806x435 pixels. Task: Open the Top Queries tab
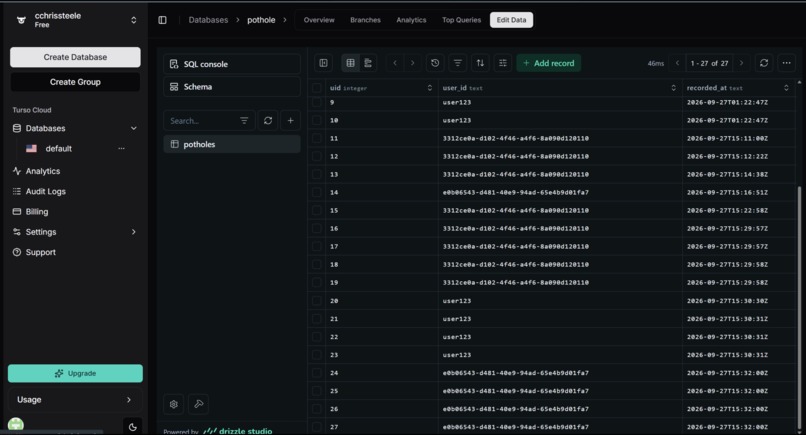click(x=462, y=20)
